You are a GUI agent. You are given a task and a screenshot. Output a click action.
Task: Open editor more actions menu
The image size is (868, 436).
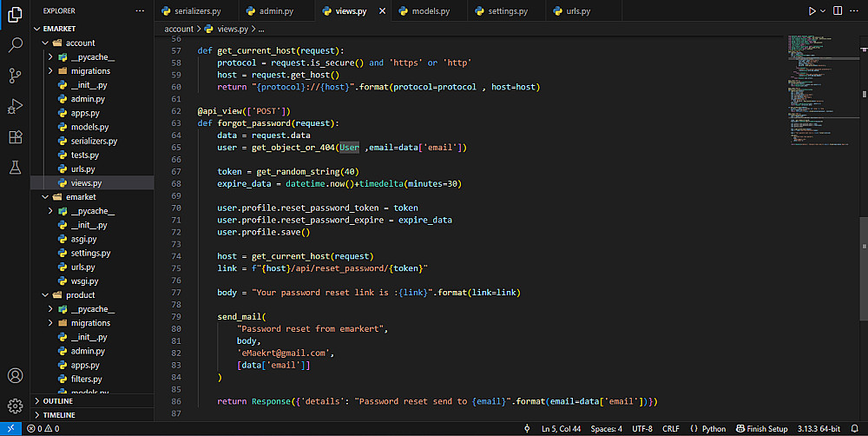tap(853, 11)
